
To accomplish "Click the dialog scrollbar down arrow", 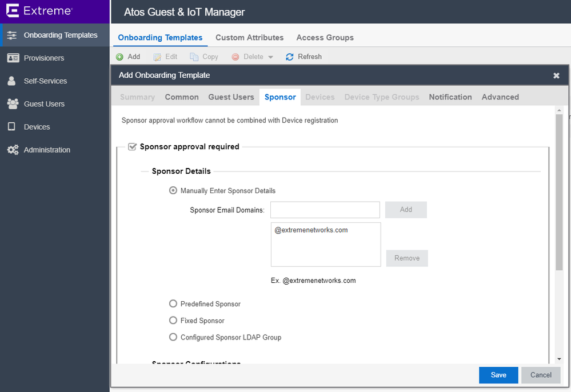I will [560, 359].
